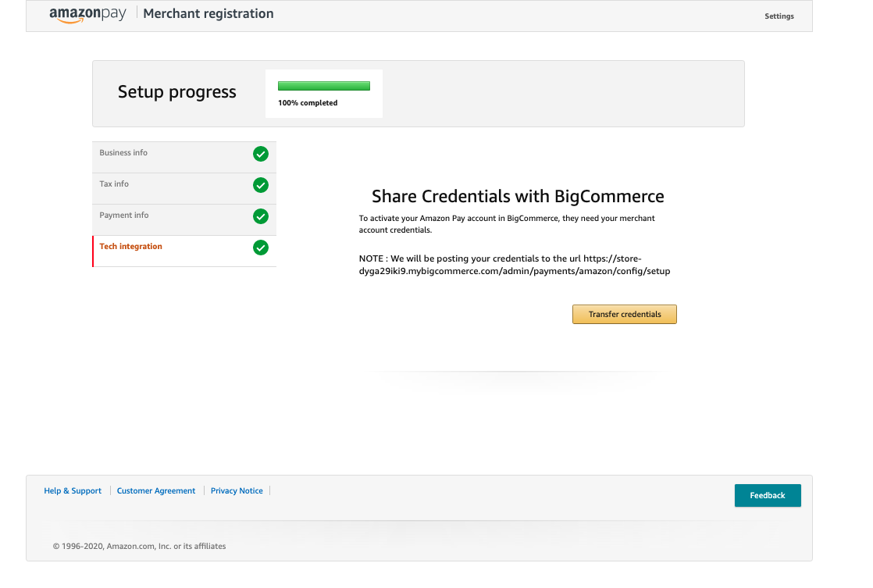Open the Help & Support link
The image size is (873, 588).
(x=73, y=491)
